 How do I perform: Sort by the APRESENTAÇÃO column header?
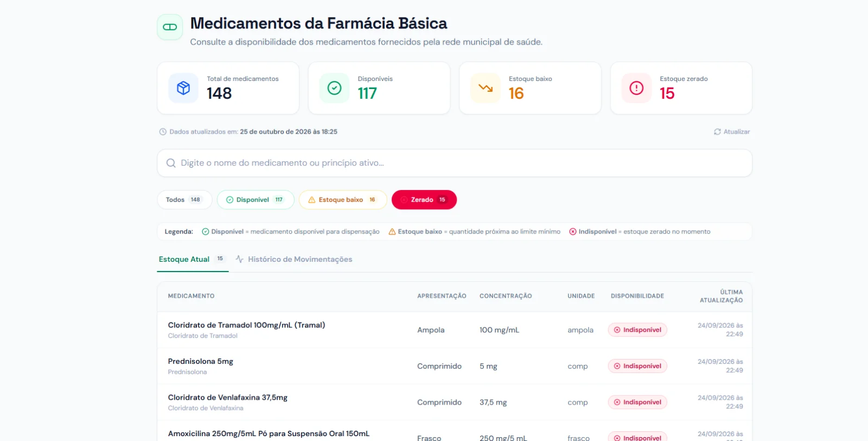coord(442,296)
